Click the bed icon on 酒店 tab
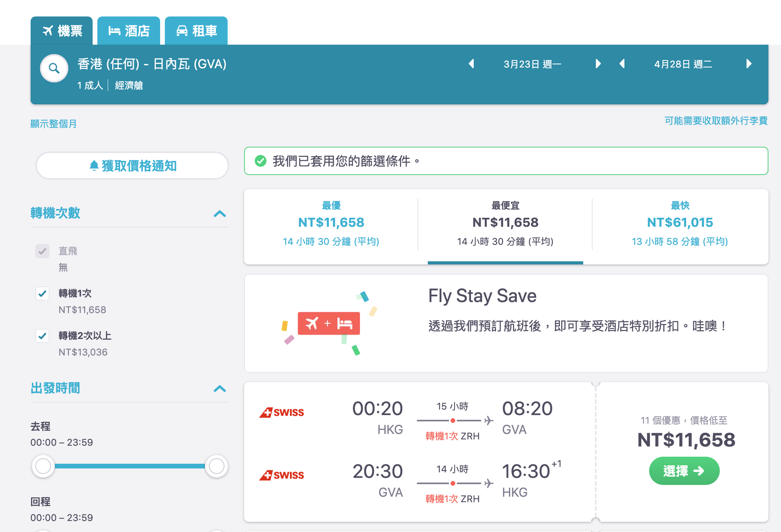Viewport: 781px width, 532px height. pyautogui.click(x=114, y=30)
